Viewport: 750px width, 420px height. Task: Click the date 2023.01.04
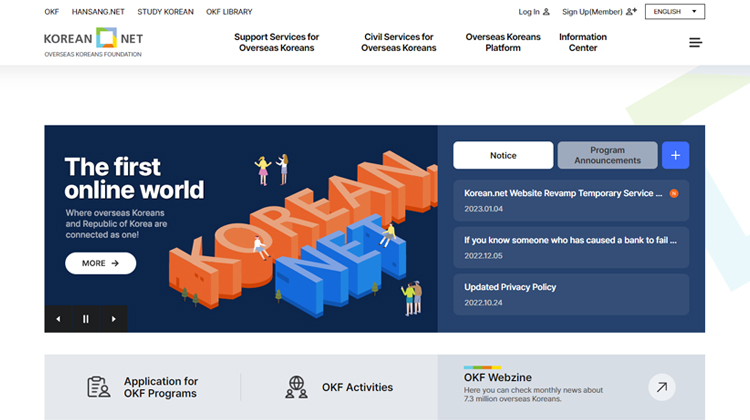[x=483, y=209]
